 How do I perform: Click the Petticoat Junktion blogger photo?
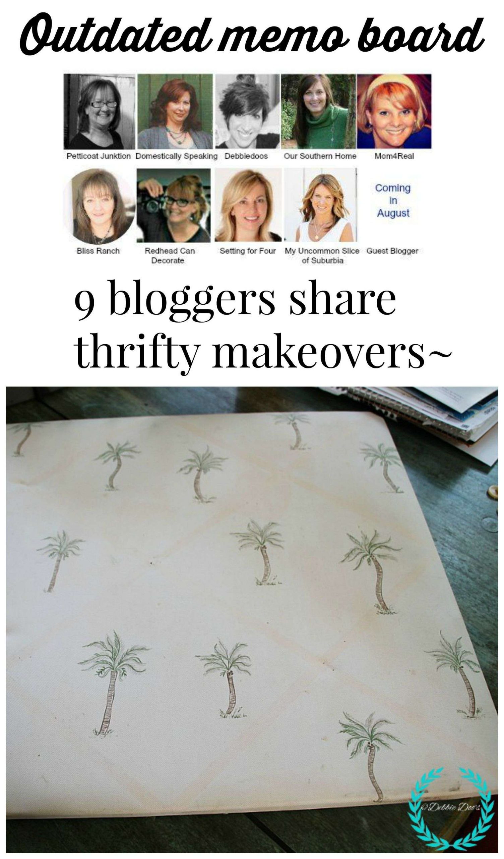(100, 111)
